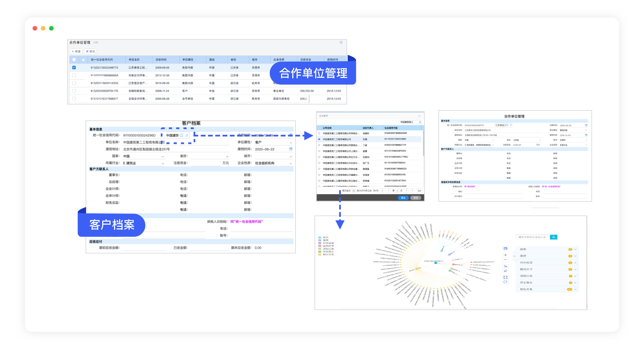644x349 pixels.
Task: Click the lock column icon in the table header
Action: [83, 60]
